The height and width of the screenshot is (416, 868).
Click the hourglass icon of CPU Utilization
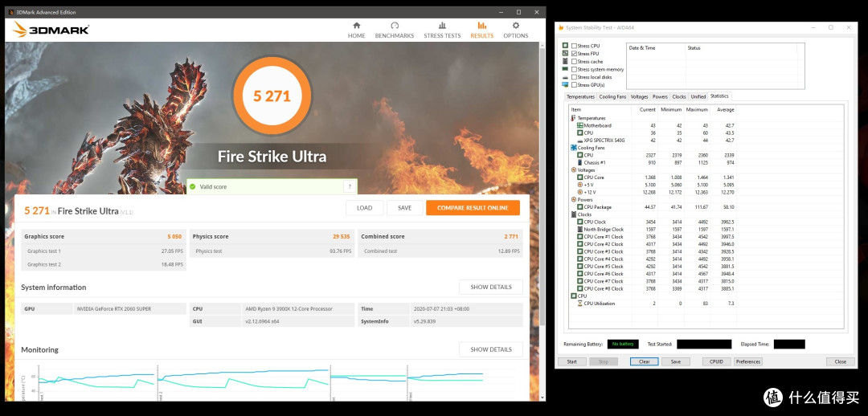[579, 303]
